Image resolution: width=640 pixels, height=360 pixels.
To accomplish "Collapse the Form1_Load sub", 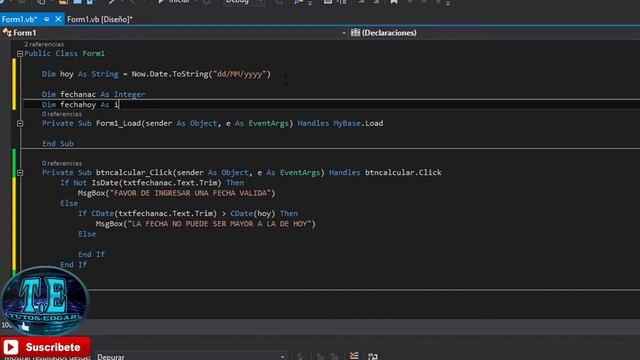I will (20, 123).
